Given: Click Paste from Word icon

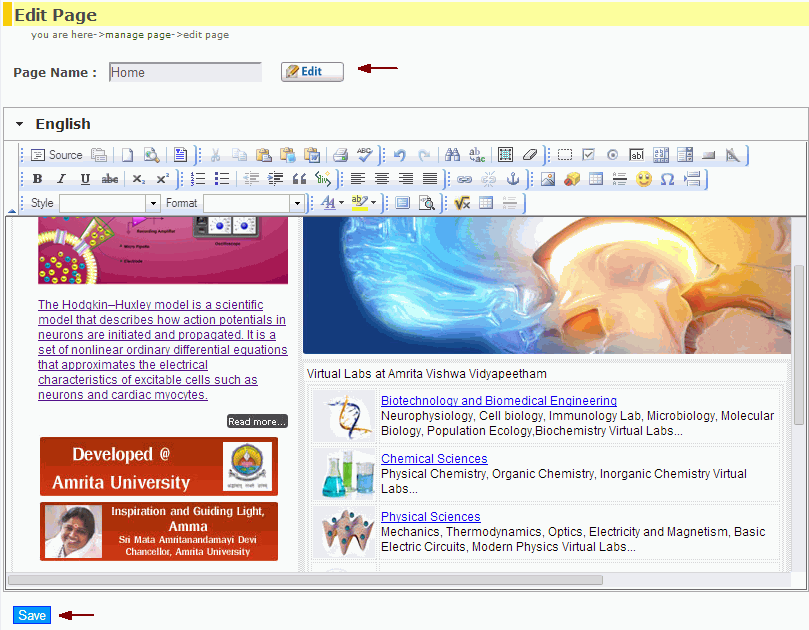Looking at the screenshot, I should [x=312, y=155].
